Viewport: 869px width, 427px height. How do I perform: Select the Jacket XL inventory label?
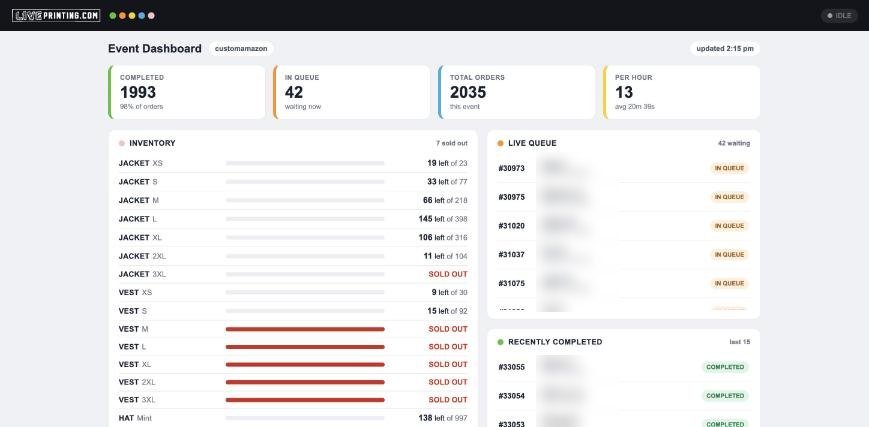[140, 237]
